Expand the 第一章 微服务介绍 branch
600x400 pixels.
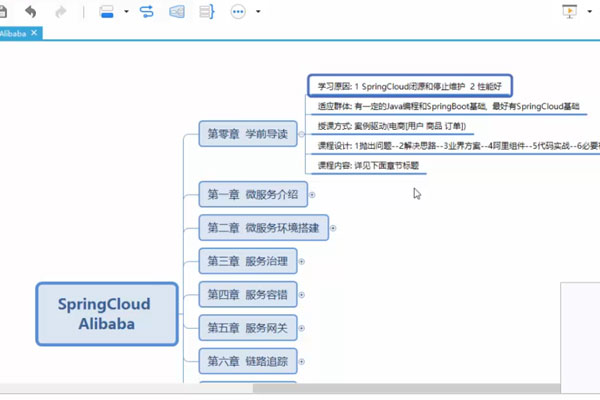pos(312,195)
